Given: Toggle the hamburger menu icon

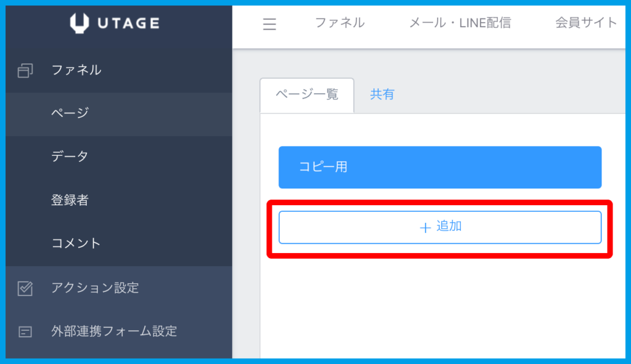Looking at the screenshot, I should click(269, 24).
